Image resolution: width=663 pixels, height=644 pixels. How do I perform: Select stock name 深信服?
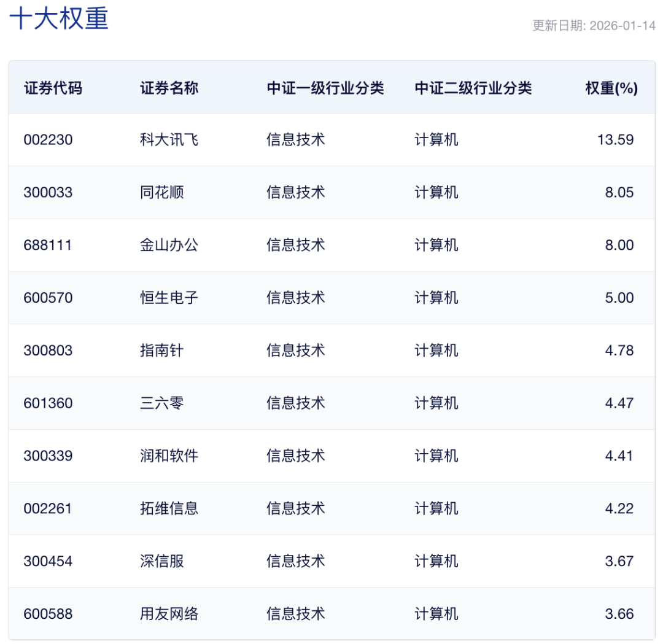[162, 561]
